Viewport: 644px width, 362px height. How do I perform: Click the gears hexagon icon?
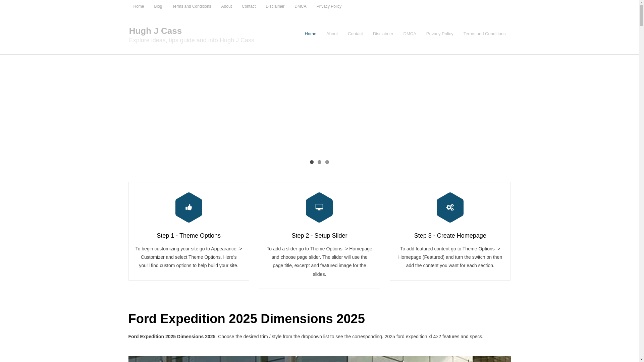pyautogui.click(x=450, y=207)
